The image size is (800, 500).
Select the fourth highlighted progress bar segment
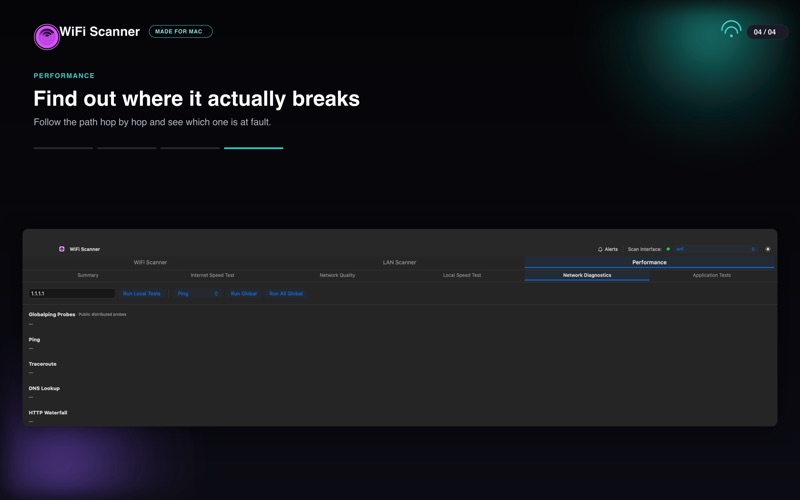254,148
